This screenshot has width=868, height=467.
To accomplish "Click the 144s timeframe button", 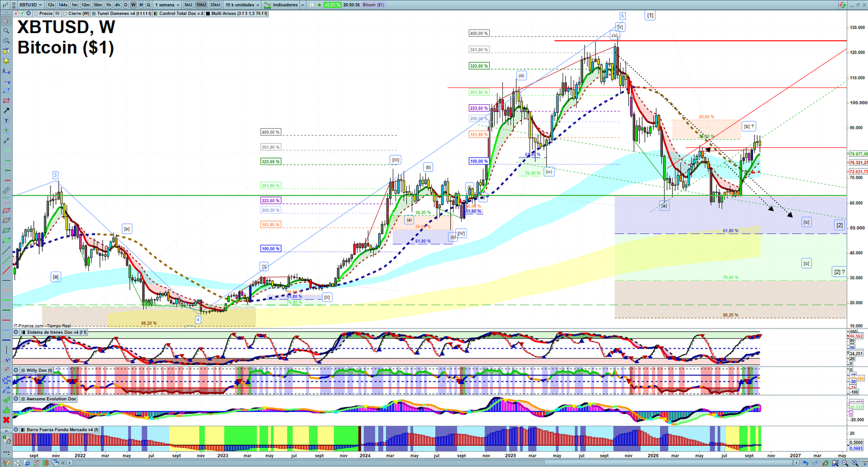I will (63, 5).
